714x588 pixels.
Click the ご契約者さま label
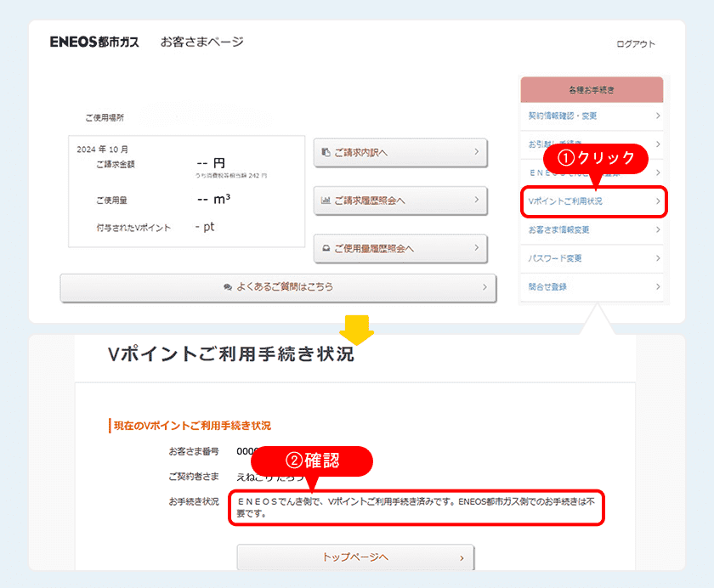pyautogui.click(x=194, y=477)
